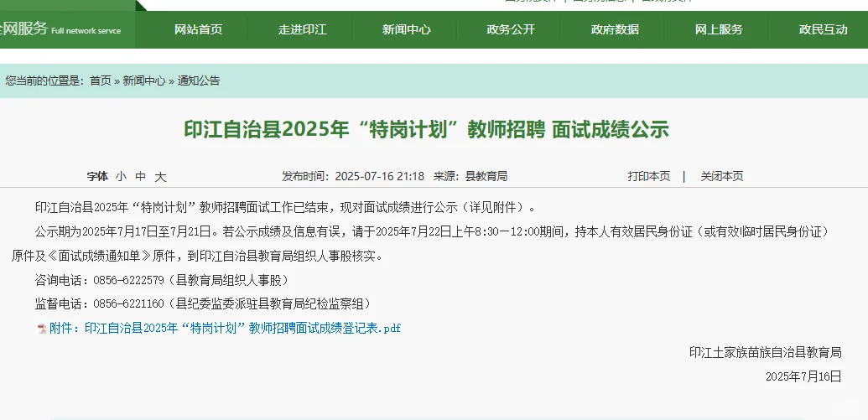Click the first paragraph about 面试工作已结束

[285, 208]
